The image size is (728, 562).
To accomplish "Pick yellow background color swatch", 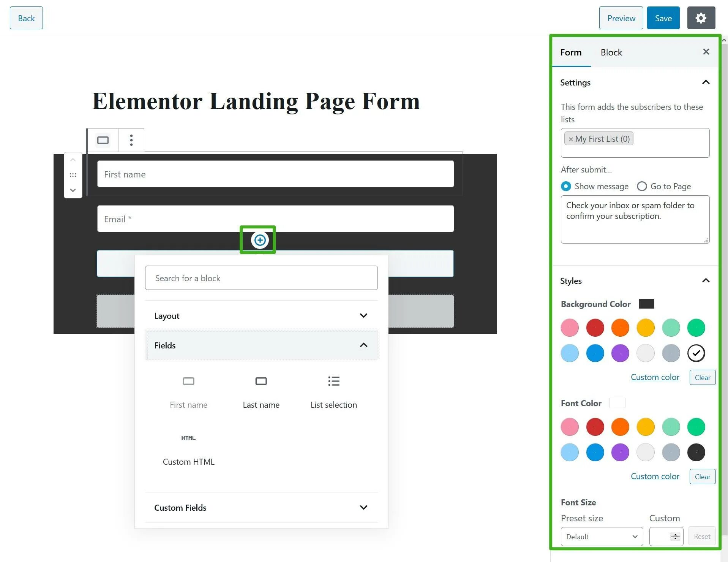I will click(x=646, y=328).
